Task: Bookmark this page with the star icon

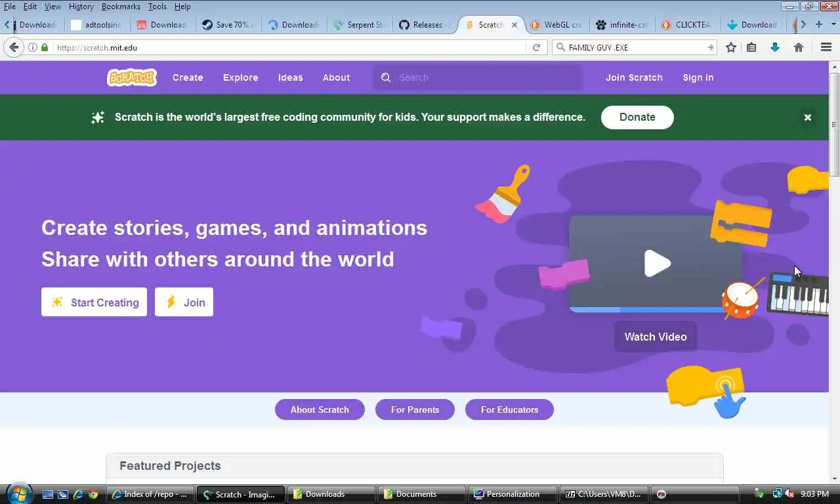Action: tap(731, 47)
